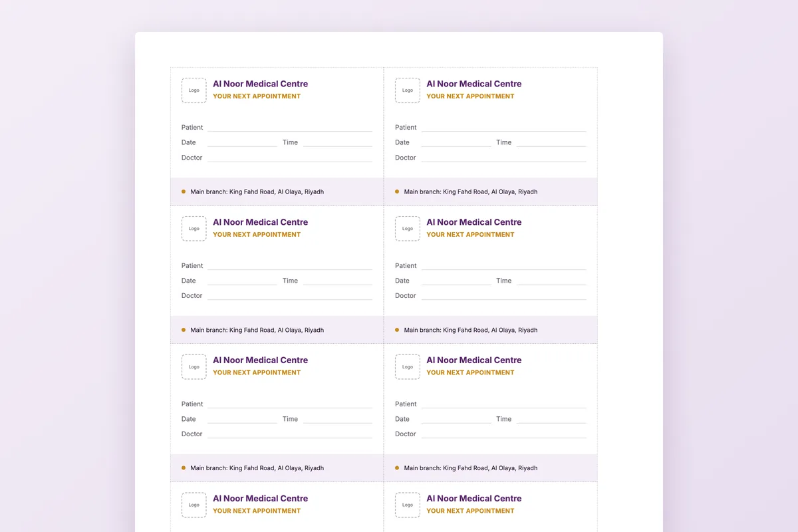Click the Logo box in bottom-left cut-off card
The height and width of the screenshot is (532, 798).
[x=194, y=505]
